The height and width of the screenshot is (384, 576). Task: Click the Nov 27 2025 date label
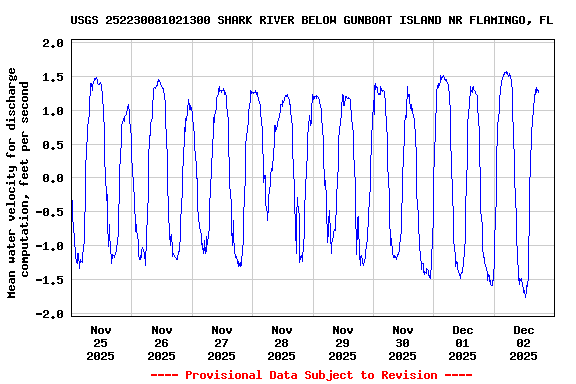(x=222, y=343)
